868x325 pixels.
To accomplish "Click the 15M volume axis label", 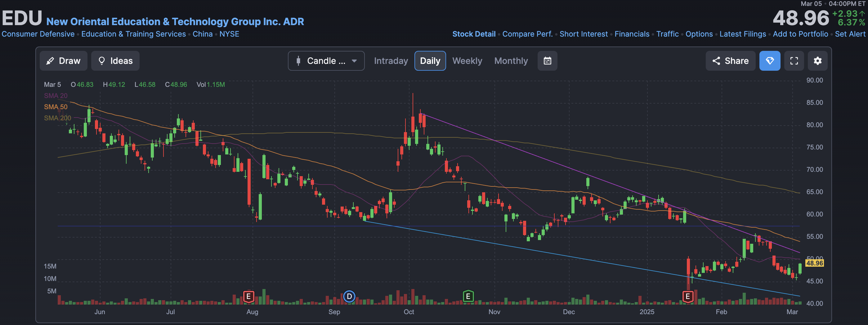I will 50,266.
